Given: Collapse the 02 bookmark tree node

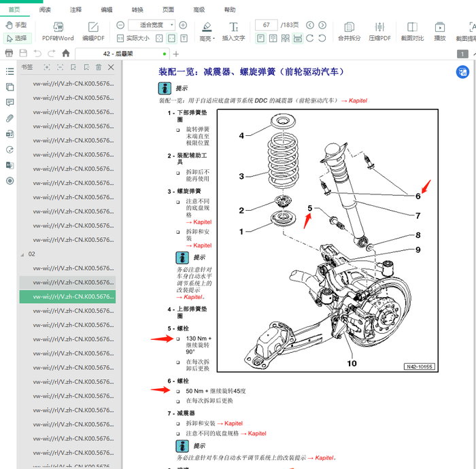Looking at the screenshot, I should (x=23, y=254).
